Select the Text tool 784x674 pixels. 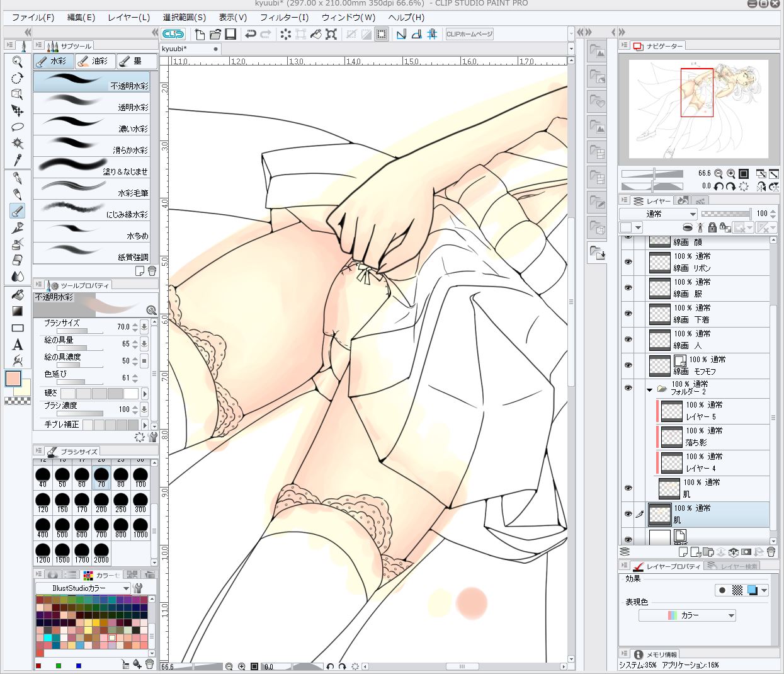[18, 344]
